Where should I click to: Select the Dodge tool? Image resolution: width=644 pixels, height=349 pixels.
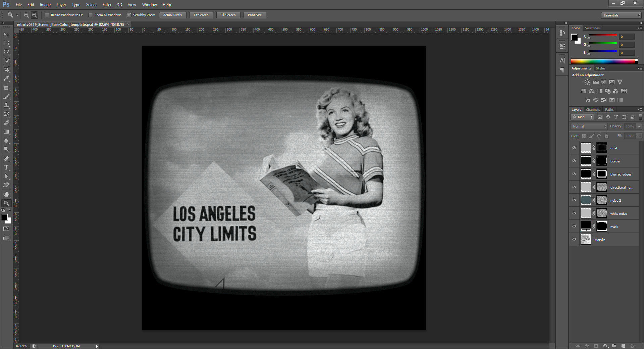(6, 149)
